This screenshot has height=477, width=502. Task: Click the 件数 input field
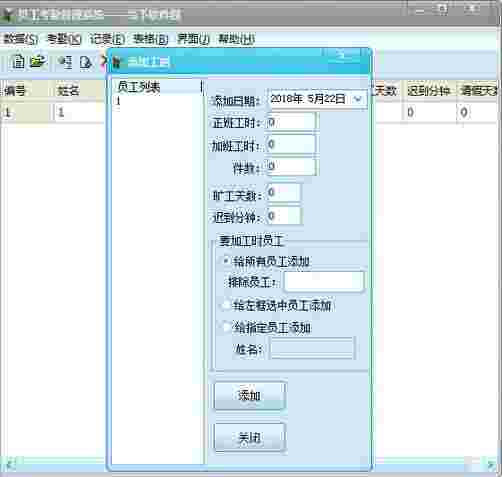[x=292, y=166]
